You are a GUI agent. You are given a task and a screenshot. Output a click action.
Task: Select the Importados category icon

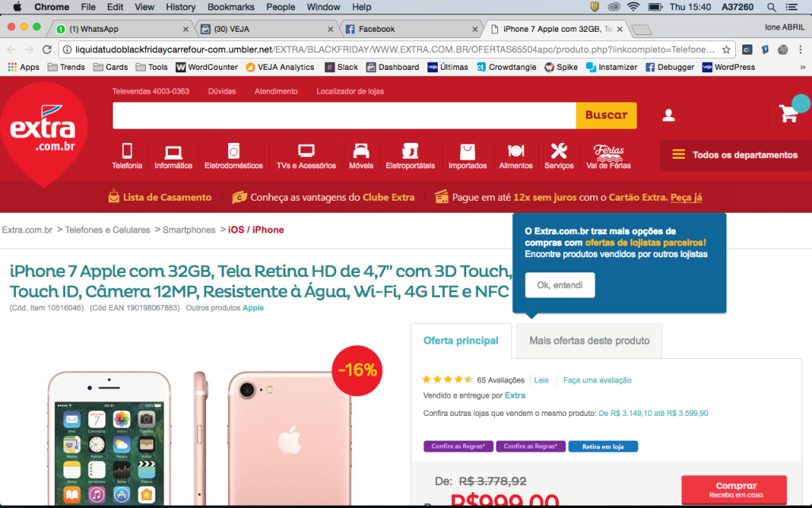[x=468, y=156]
